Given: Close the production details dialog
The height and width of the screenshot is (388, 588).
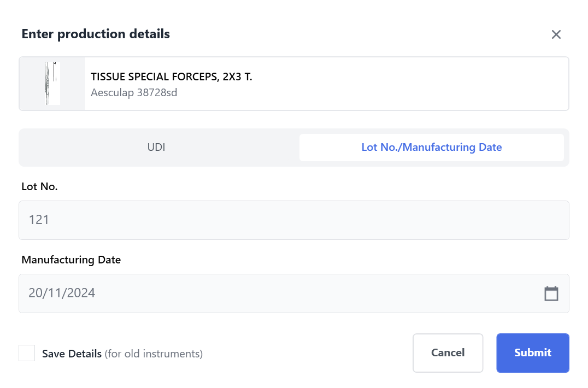Looking at the screenshot, I should click(x=556, y=34).
